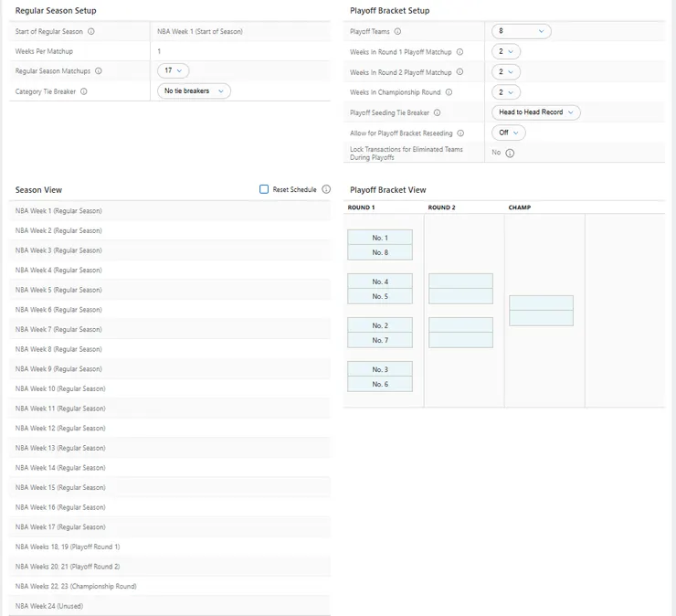Click NBA Week 2 (Regular Season) row

click(170, 231)
